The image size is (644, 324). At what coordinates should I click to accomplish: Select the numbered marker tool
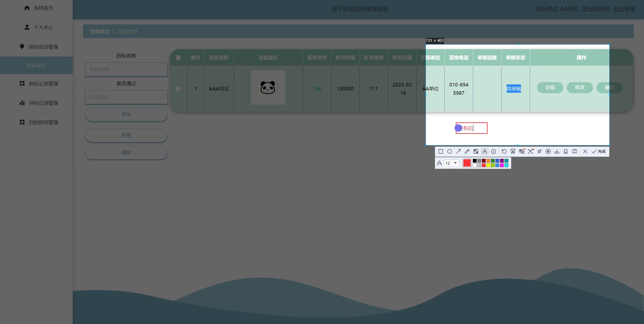(493, 151)
